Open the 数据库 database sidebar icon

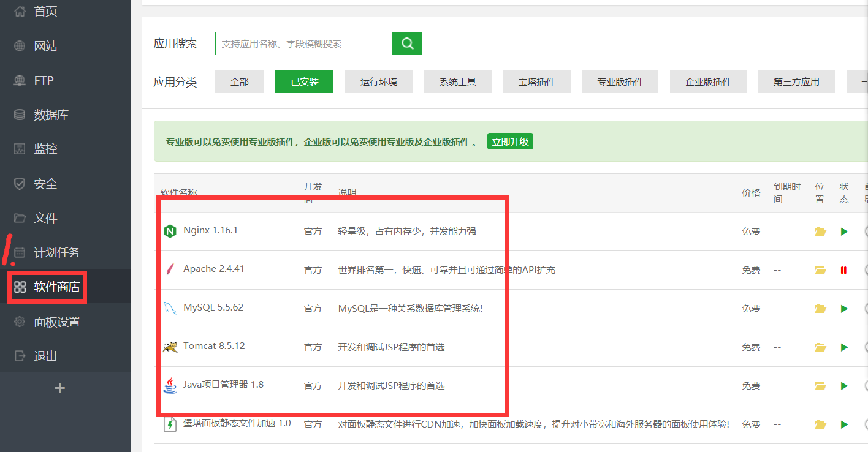(20, 114)
